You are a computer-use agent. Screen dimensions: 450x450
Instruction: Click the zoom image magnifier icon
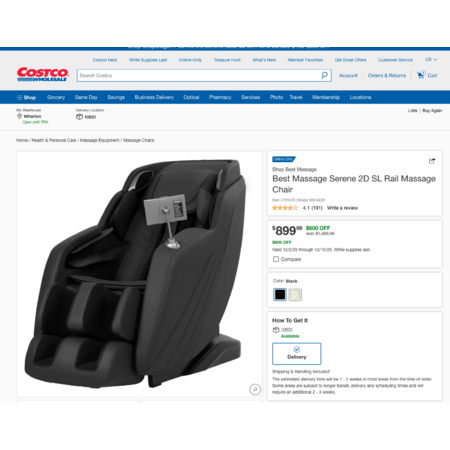click(255, 389)
